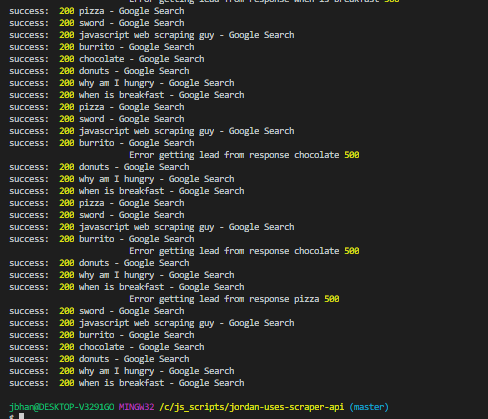Click the purple MINGW32 label in the prompt

point(136,407)
